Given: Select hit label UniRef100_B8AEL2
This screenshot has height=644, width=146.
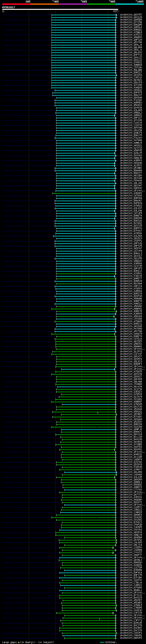Looking at the screenshot, I should coord(131,590).
